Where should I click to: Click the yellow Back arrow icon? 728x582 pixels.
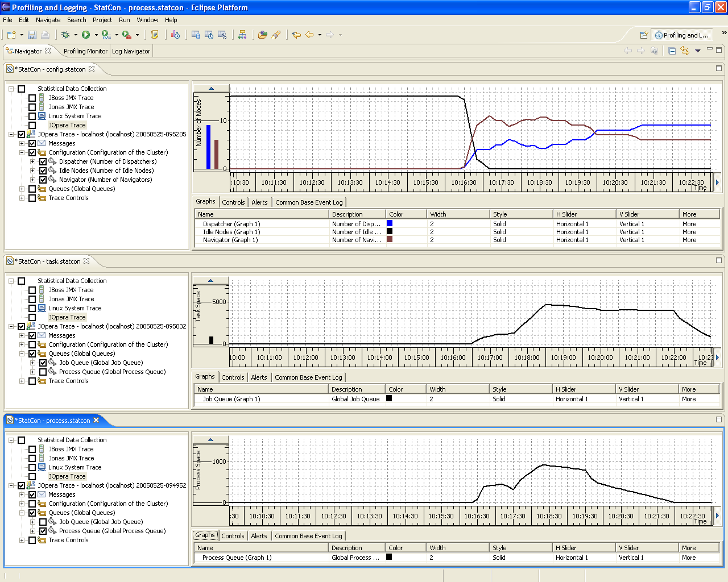coord(309,35)
